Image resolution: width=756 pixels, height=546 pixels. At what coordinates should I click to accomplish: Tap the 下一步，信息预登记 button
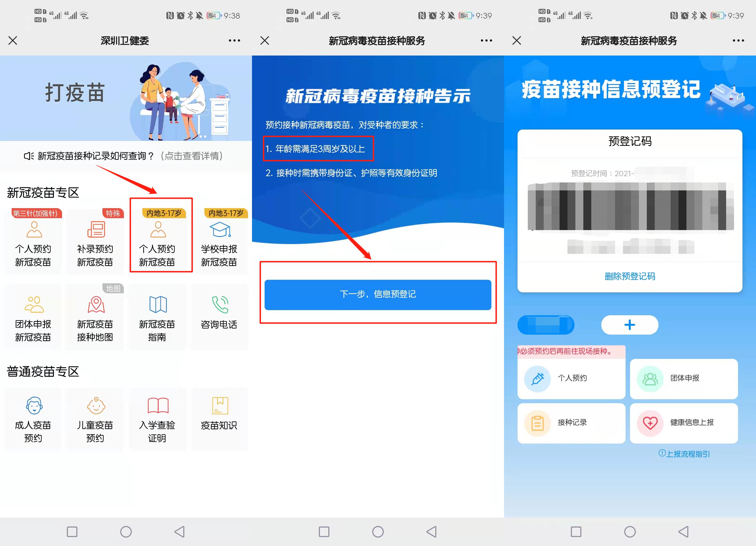[x=378, y=294]
